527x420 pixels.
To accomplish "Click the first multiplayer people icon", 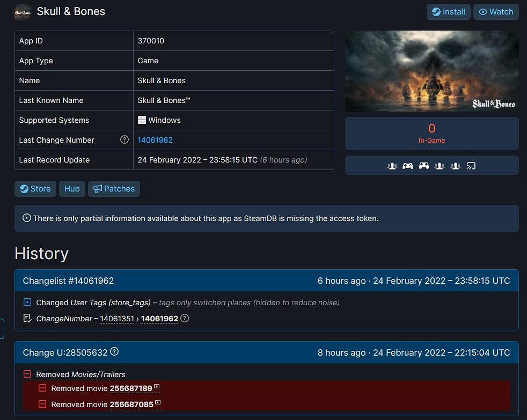I will coord(392,166).
